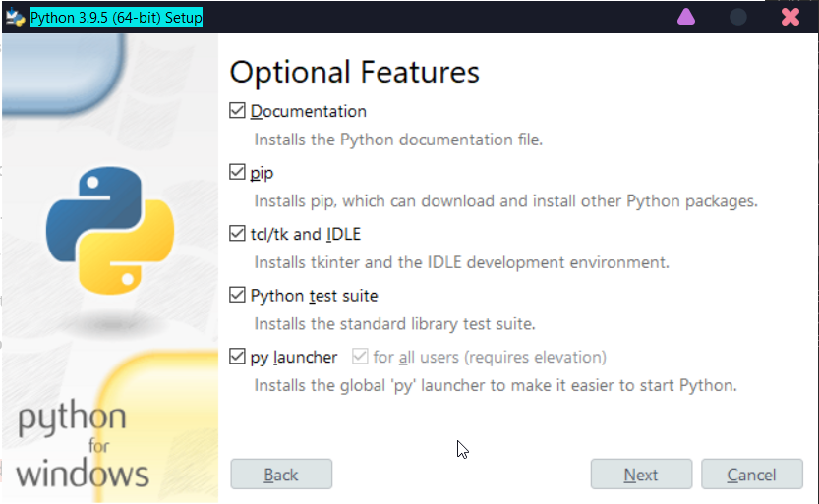The image size is (819, 504).
Task: Click the global 'py' launcher description text
Action: [x=496, y=385]
